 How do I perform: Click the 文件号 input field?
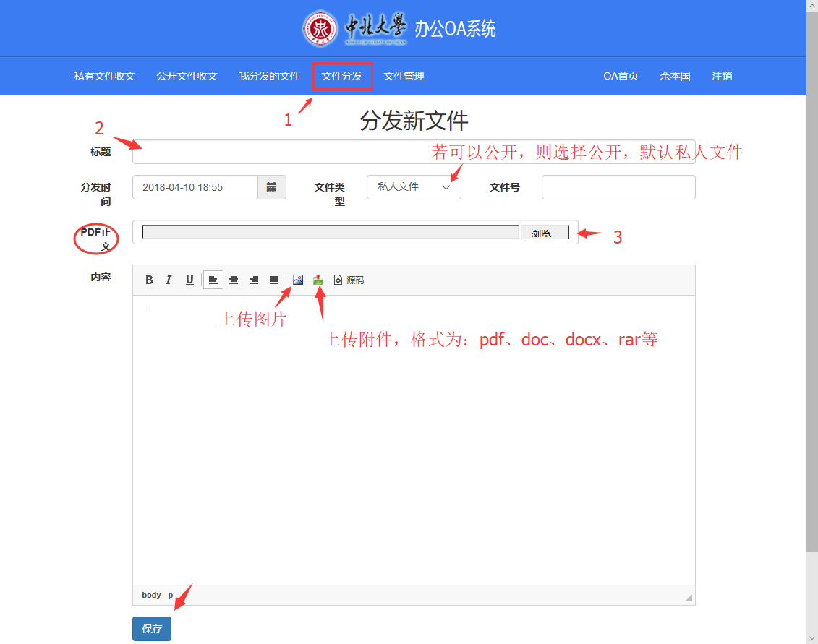point(618,187)
